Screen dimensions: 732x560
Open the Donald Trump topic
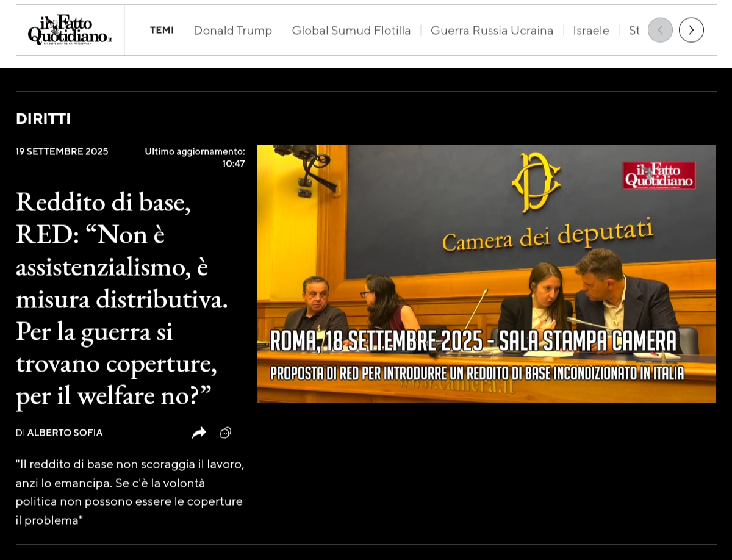[x=232, y=31]
